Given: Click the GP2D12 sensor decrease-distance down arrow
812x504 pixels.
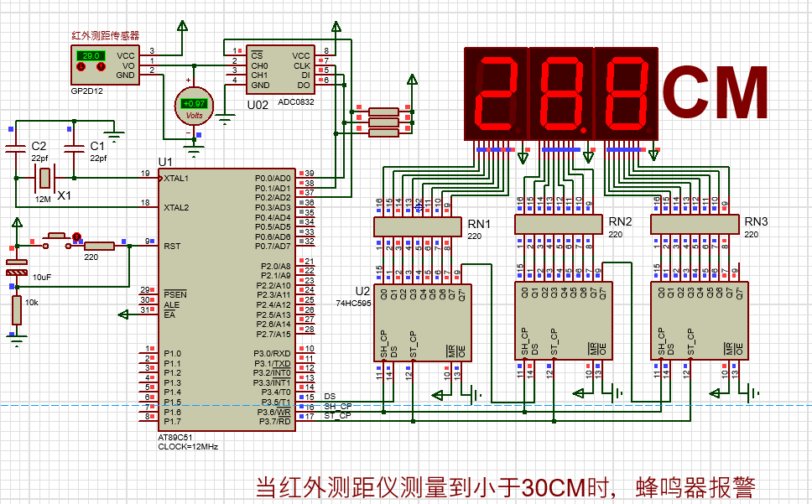Looking at the screenshot, I should point(81,67).
